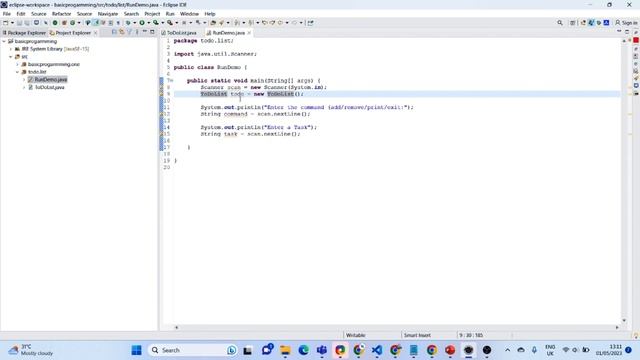Open File Explorer from the taskbar
This screenshot has width=640, height=360.
point(285,350)
